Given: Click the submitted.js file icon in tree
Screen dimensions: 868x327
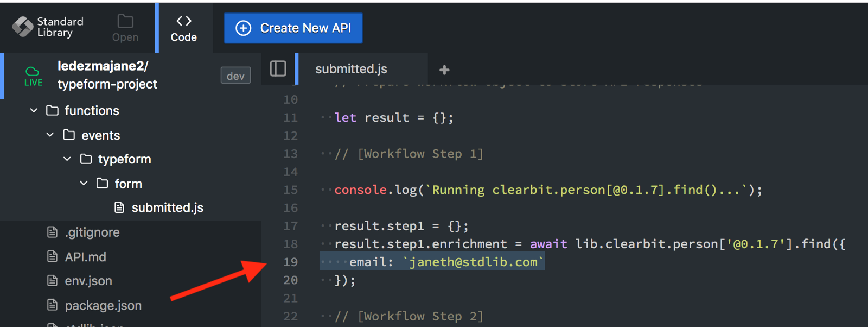Looking at the screenshot, I should pos(119,207).
